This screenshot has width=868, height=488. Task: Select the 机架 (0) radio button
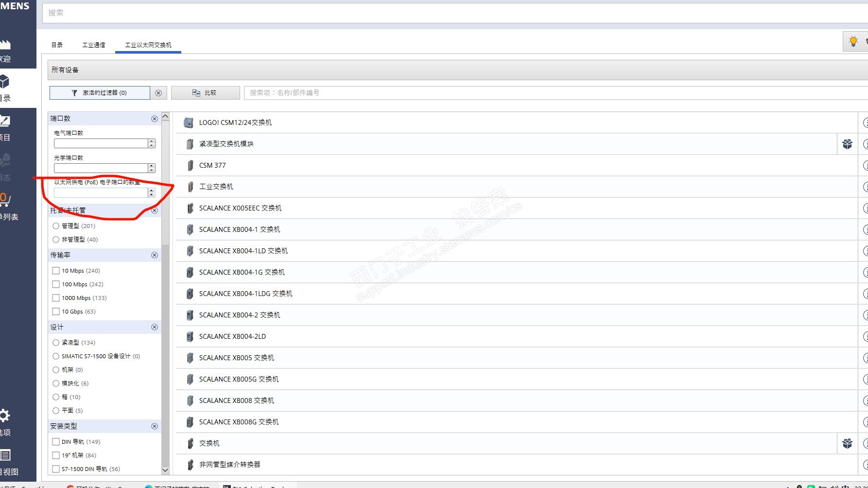(56, 370)
